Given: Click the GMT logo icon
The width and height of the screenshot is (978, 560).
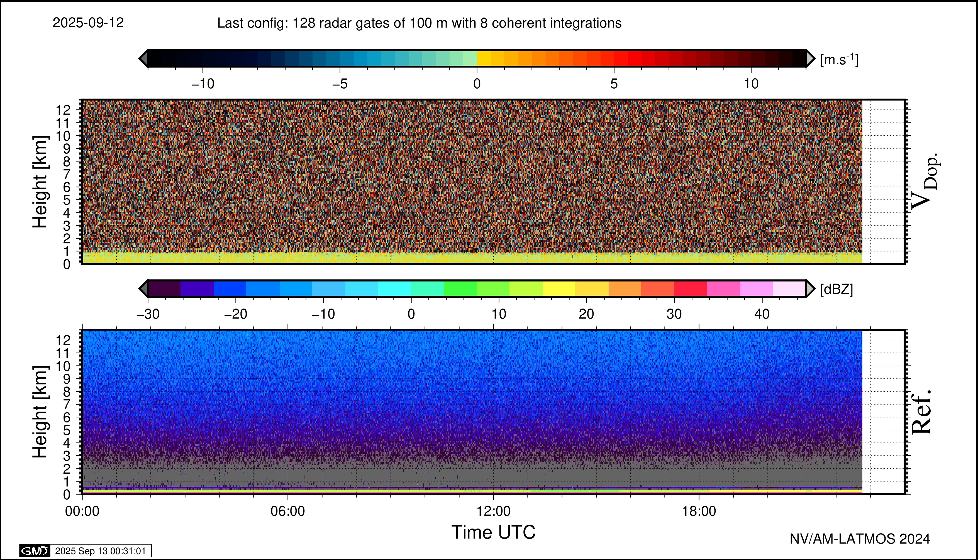Looking at the screenshot, I should [35, 551].
